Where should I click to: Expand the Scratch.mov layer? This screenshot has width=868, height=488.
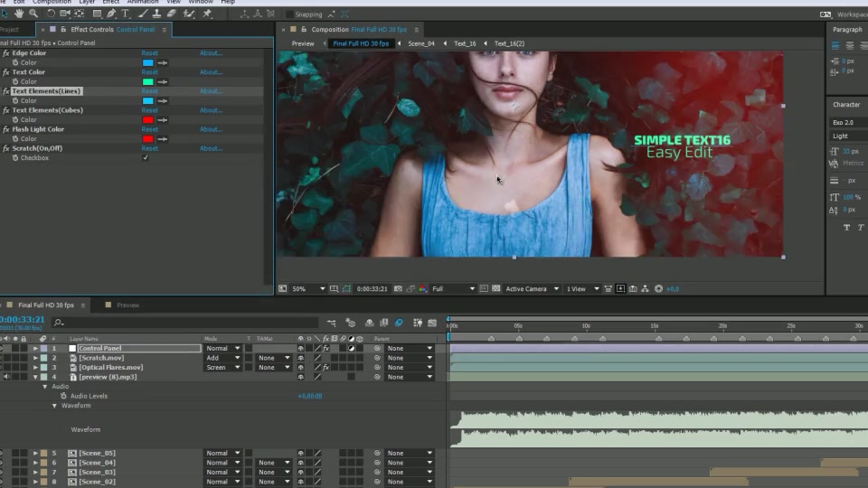tap(35, 358)
